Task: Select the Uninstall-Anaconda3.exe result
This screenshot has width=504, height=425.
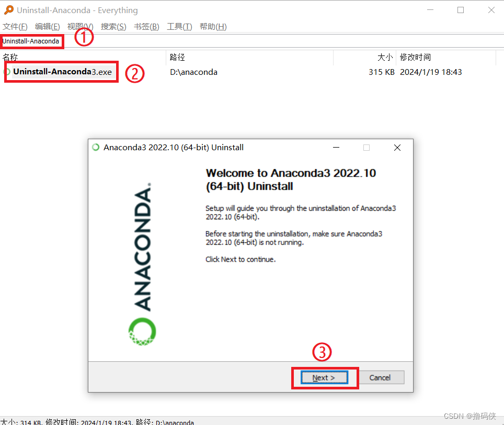Action: tap(62, 72)
